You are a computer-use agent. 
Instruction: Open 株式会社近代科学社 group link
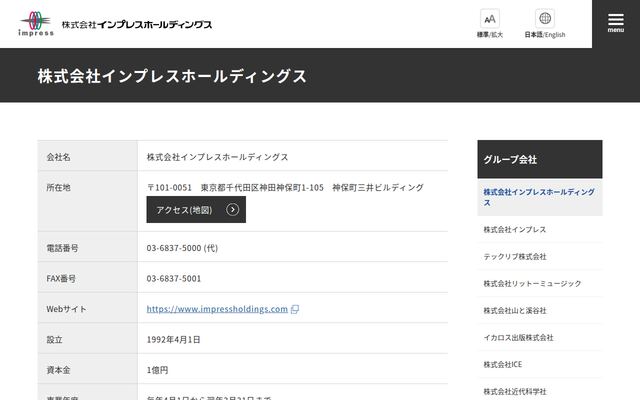pyautogui.click(x=514, y=391)
